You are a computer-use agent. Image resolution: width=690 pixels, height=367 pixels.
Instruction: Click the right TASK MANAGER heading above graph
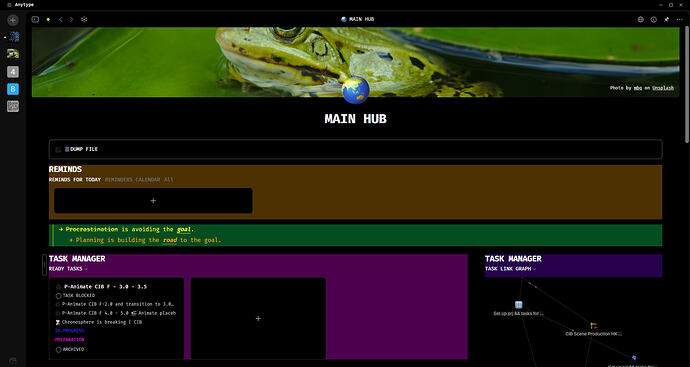pyautogui.click(x=513, y=259)
